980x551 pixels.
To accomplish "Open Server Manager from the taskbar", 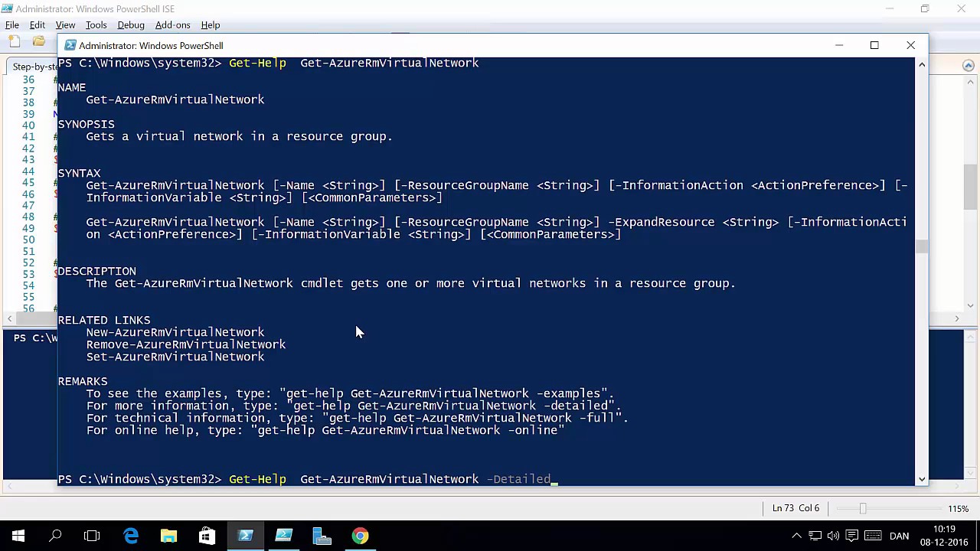I will tap(322, 536).
